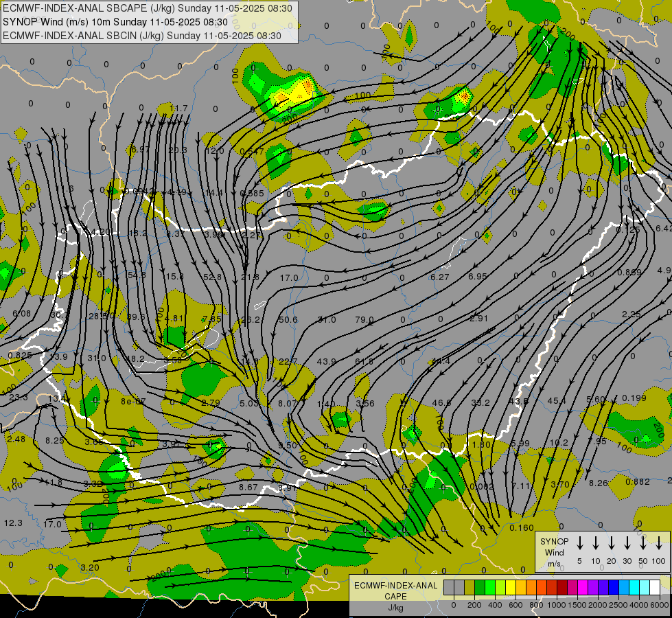This screenshot has height=618, width=672.
Task: Click '1000' tick label on colorbar
Action: pyautogui.click(x=556, y=605)
